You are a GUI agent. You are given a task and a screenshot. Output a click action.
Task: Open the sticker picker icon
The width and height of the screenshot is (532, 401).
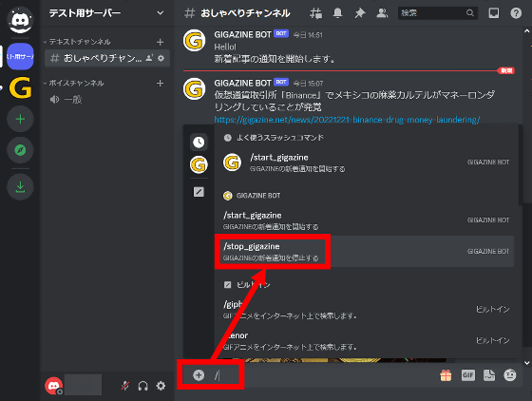point(489,375)
